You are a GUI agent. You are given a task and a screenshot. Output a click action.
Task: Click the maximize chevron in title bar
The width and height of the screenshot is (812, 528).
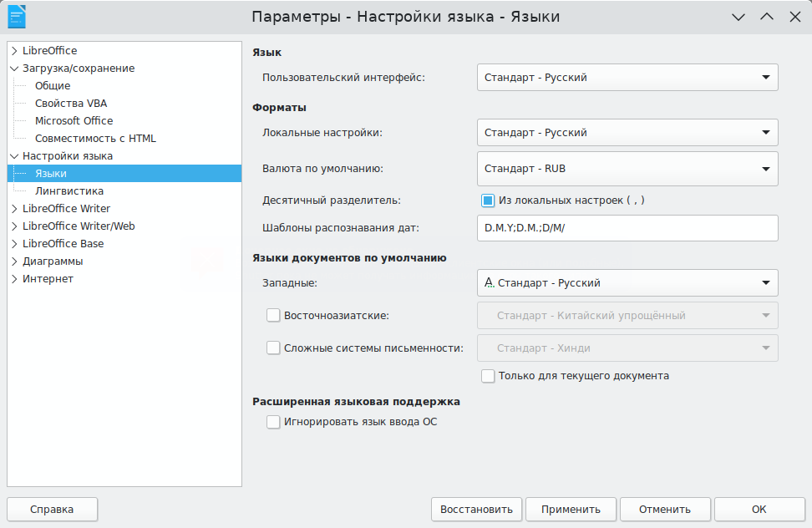coord(767,17)
